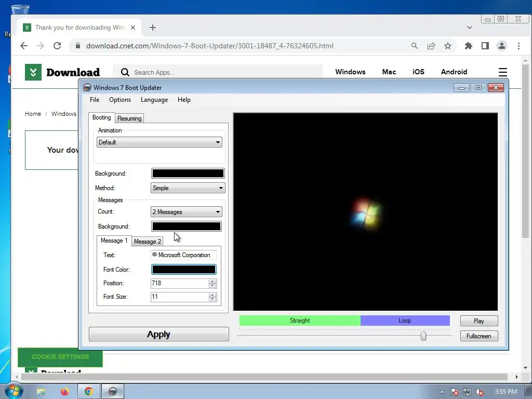
Task: Click the Android link on the CNET nav
Action: (x=454, y=72)
